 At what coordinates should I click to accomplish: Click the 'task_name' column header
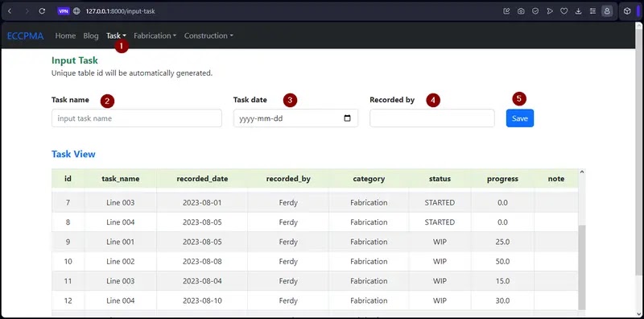[x=120, y=179]
